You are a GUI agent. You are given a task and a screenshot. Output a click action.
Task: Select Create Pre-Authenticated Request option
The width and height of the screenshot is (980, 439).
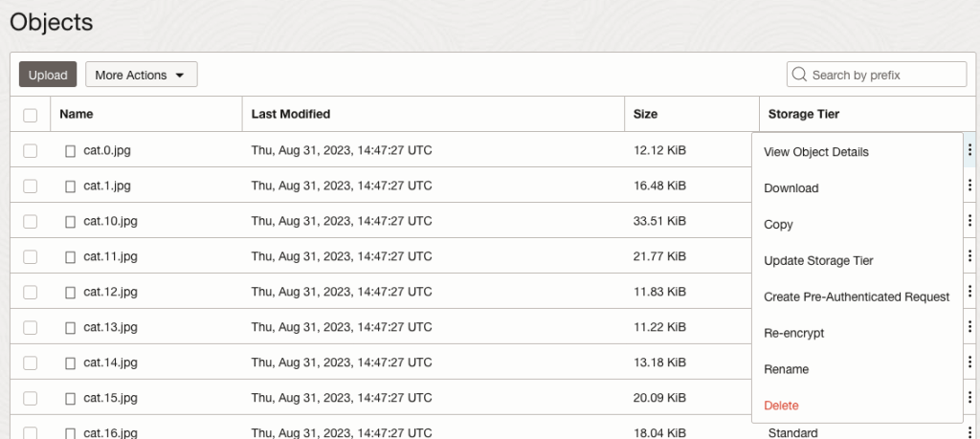[857, 296]
